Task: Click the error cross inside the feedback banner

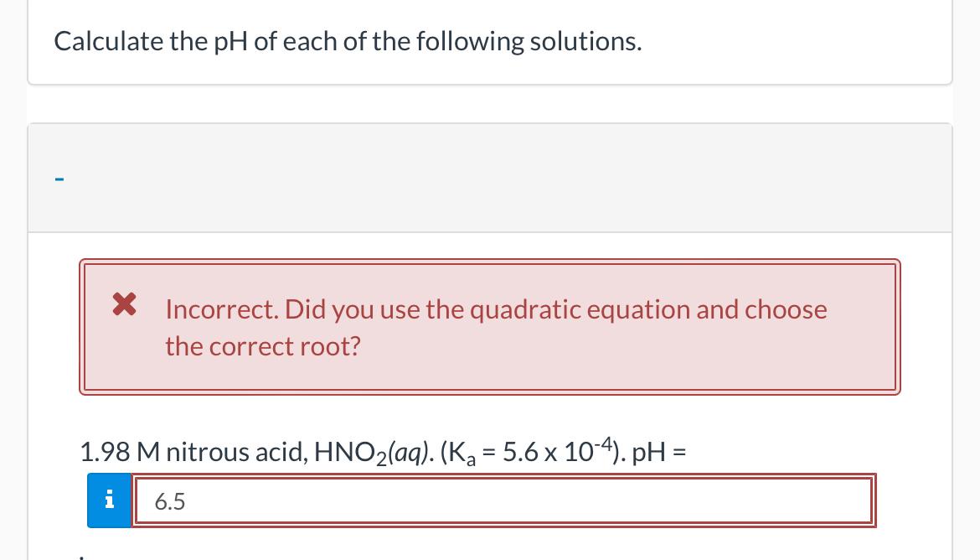Action: [124, 304]
